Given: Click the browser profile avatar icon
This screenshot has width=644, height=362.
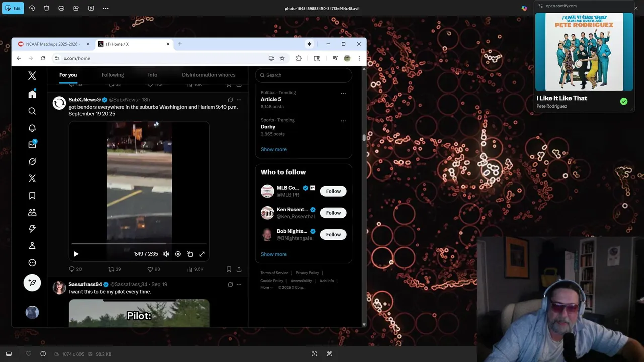Looking at the screenshot, I should tap(347, 58).
